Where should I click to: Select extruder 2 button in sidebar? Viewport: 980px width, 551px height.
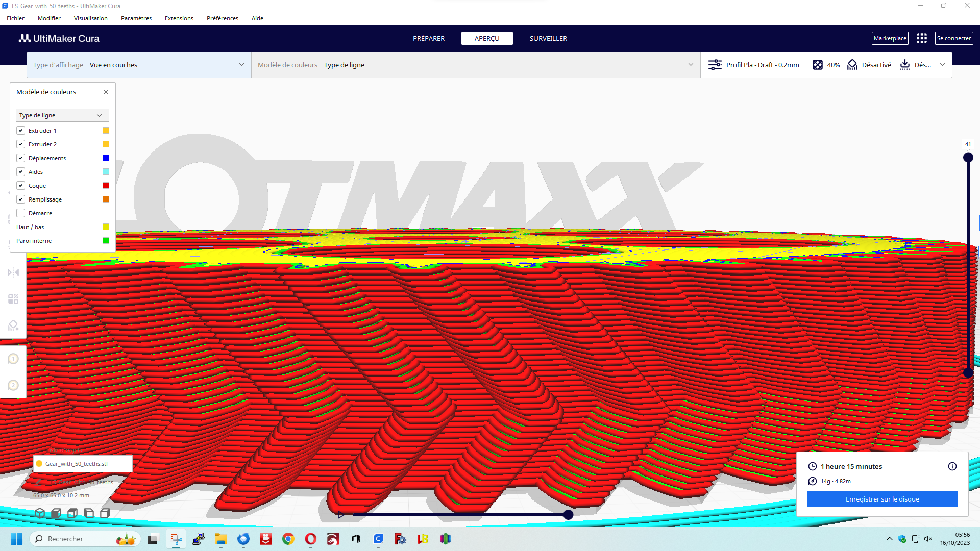[13, 385]
